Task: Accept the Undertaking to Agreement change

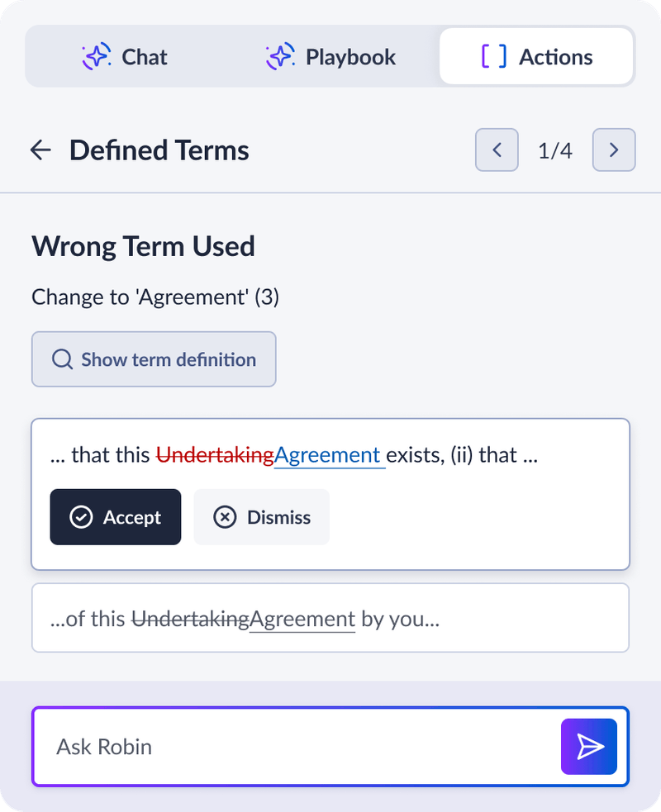Action: 116,517
